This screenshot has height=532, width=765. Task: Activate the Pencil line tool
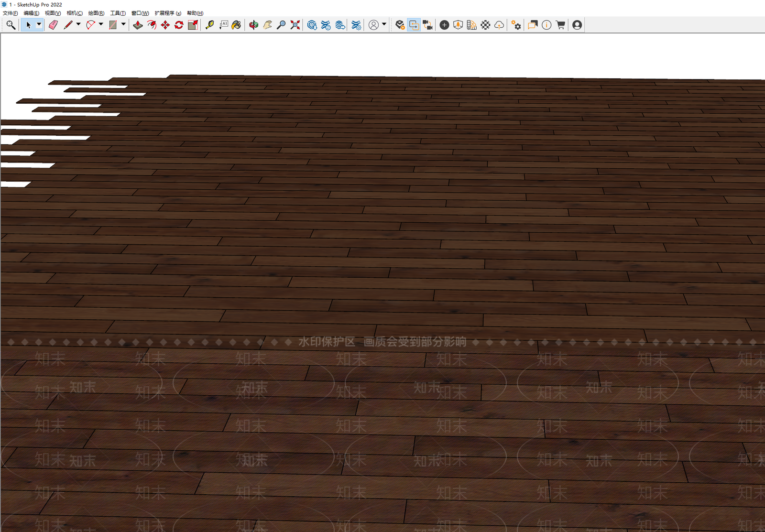click(x=68, y=25)
